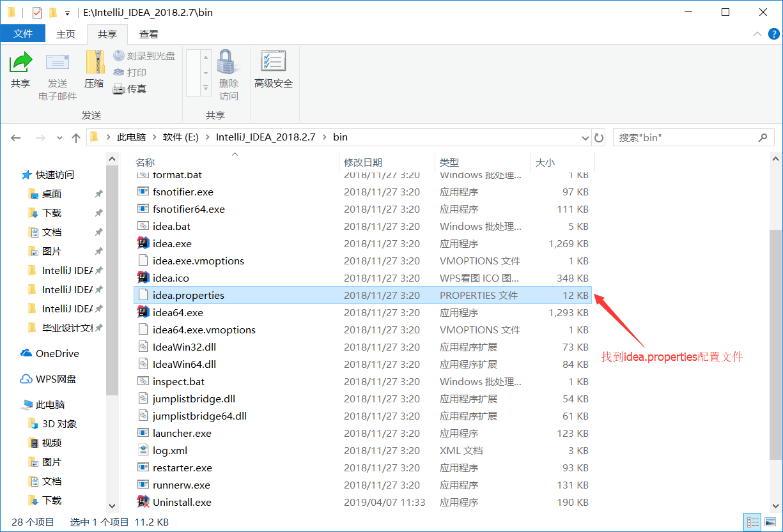Image resolution: width=783 pixels, height=532 pixels.
Task: Open 高级安全 settings
Action: point(274,70)
